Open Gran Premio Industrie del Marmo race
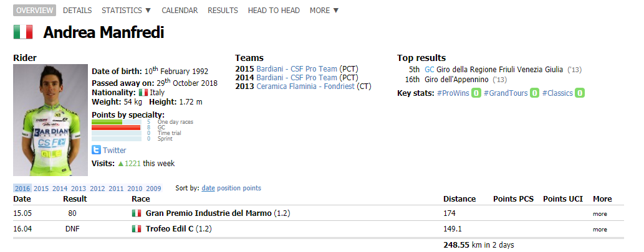 (x=208, y=213)
